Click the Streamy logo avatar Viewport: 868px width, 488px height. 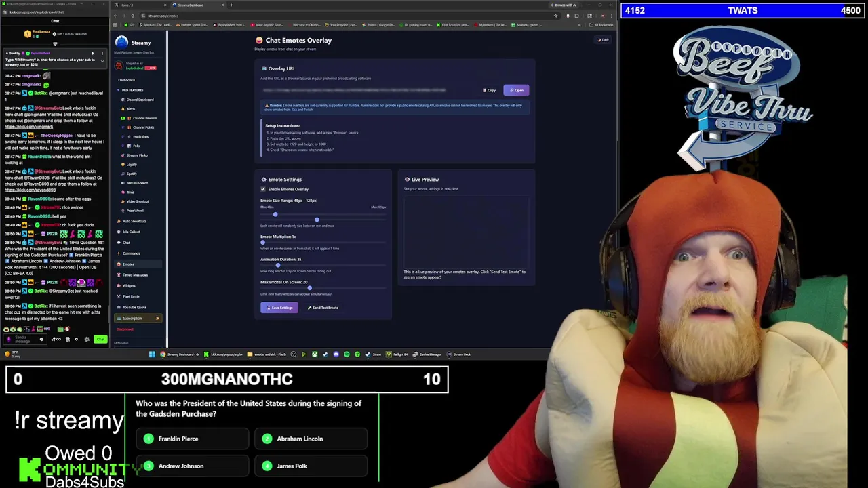click(121, 43)
